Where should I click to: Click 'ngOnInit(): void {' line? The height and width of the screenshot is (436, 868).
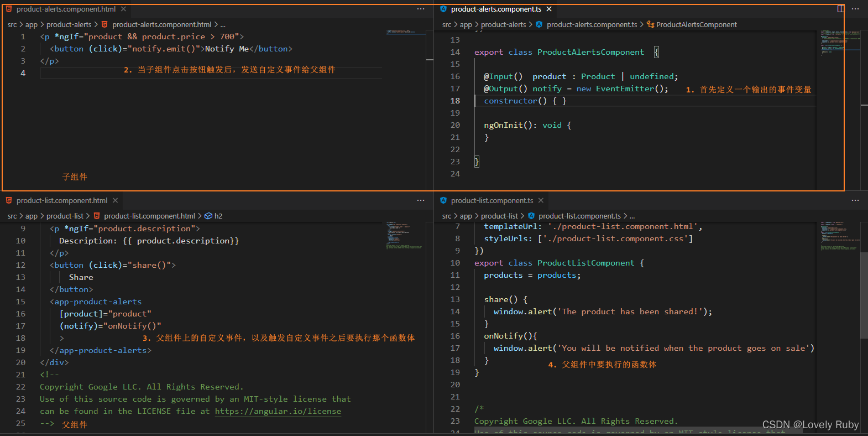click(x=528, y=125)
